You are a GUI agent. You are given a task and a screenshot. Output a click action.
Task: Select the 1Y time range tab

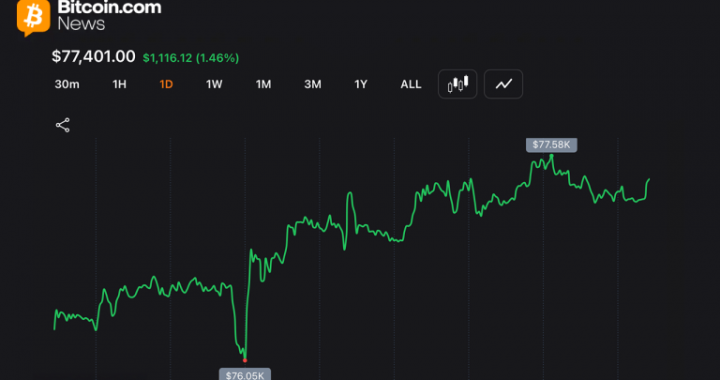361,84
